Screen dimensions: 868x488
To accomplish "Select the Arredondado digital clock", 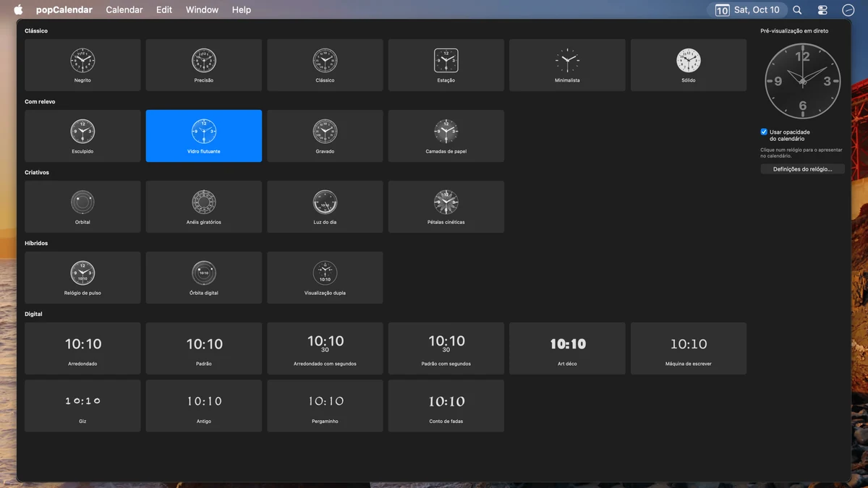I will (82, 348).
